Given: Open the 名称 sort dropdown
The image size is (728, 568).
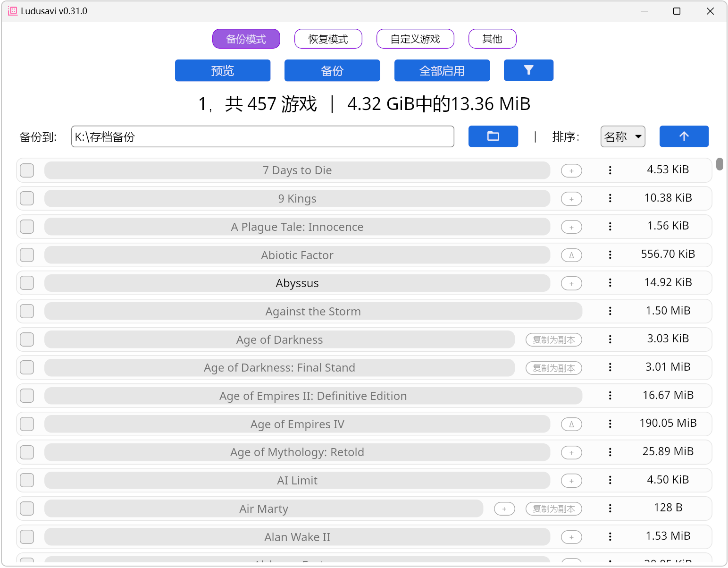Looking at the screenshot, I should (623, 136).
